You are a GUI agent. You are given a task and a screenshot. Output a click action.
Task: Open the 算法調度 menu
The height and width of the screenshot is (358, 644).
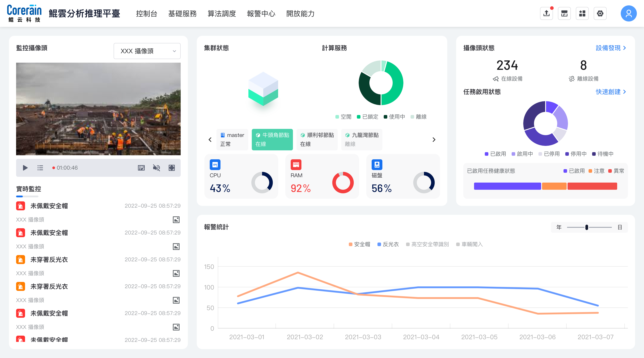pos(222,13)
